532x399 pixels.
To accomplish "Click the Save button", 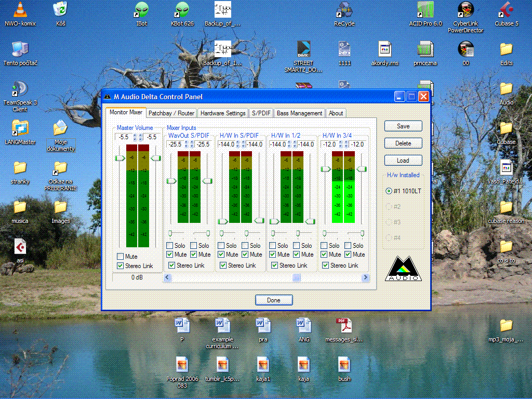I will [x=403, y=126].
